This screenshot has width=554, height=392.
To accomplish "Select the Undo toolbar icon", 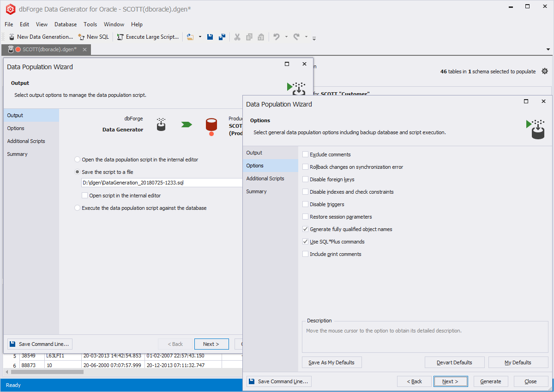I will (x=276, y=36).
